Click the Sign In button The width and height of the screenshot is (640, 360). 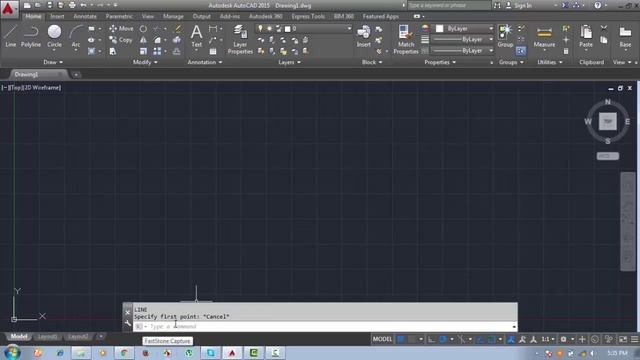click(x=519, y=5)
